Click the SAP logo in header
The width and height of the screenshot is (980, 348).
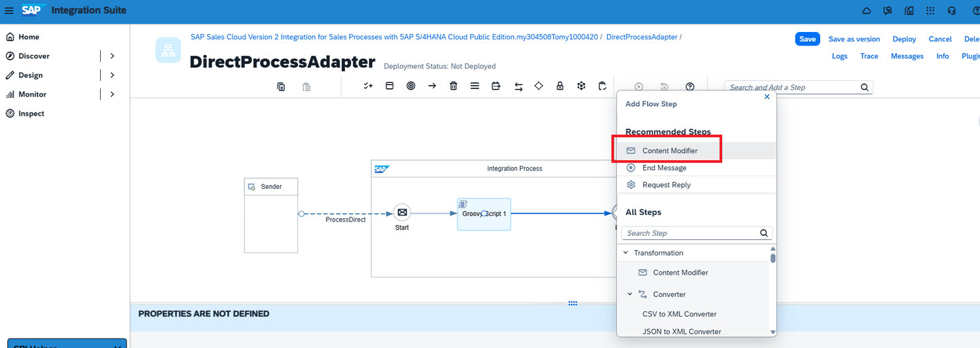[32, 10]
